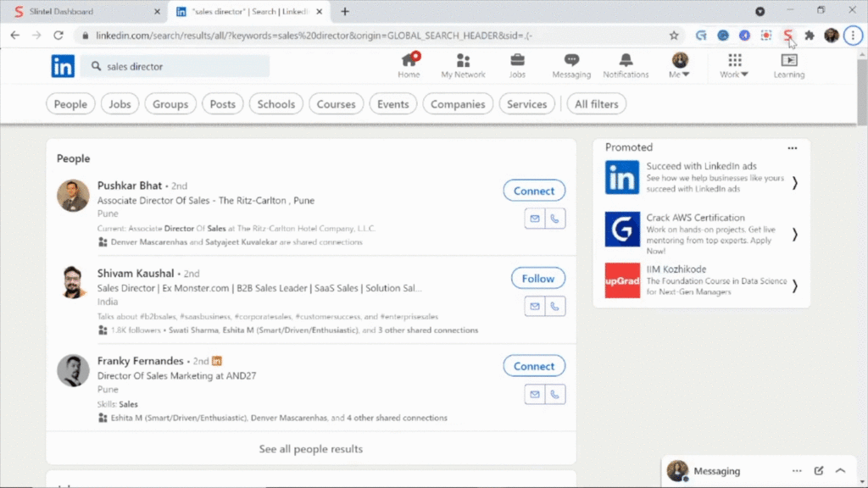The height and width of the screenshot is (488, 868).
Task: Open the upGrad ad logo
Action: point(622,280)
